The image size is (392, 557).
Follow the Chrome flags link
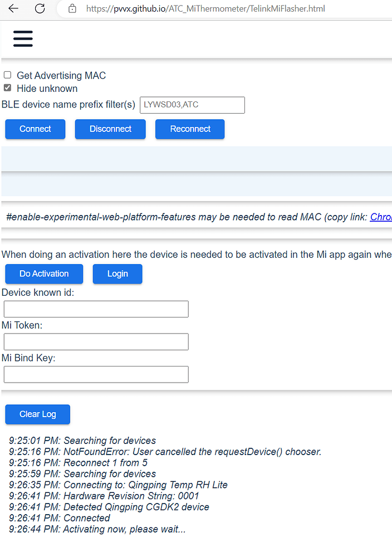(381, 217)
